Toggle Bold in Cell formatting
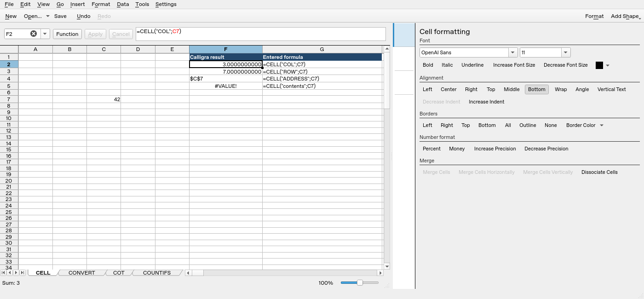The width and height of the screenshot is (644, 299). click(x=428, y=65)
